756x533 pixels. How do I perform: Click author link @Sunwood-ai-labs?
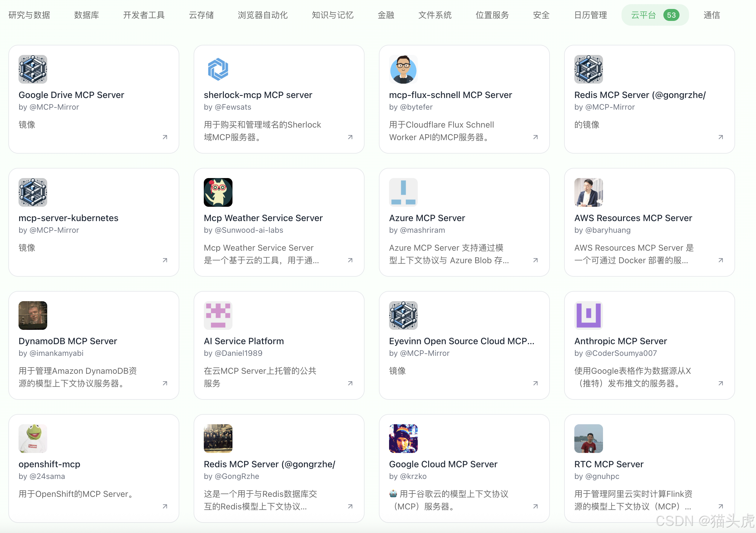[x=249, y=230]
